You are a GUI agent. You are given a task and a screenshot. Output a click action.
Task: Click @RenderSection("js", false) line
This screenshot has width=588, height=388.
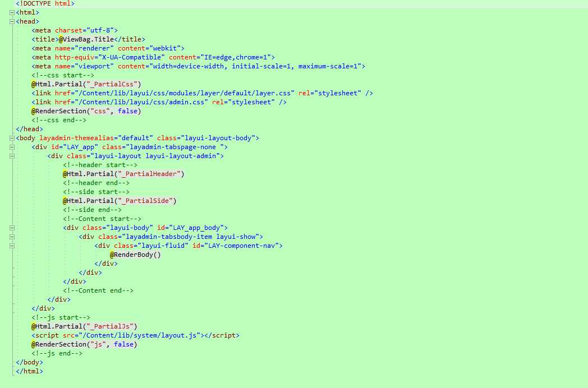click(x=84, y=344)
